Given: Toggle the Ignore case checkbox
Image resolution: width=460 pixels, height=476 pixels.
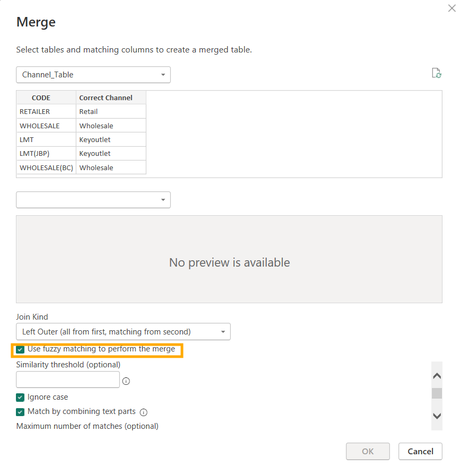Looking at the screenshot, I should pos(20,398).
